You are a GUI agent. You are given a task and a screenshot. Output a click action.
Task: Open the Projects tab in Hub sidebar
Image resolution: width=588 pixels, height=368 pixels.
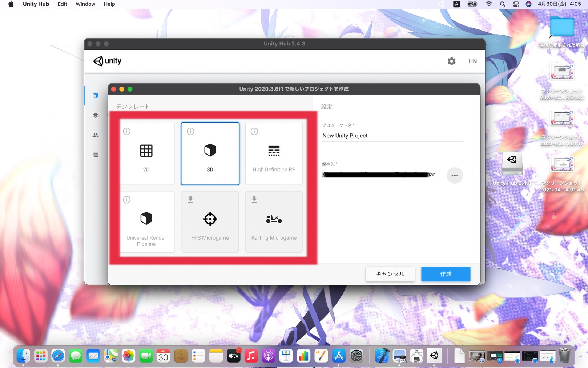tap(96, 95)
